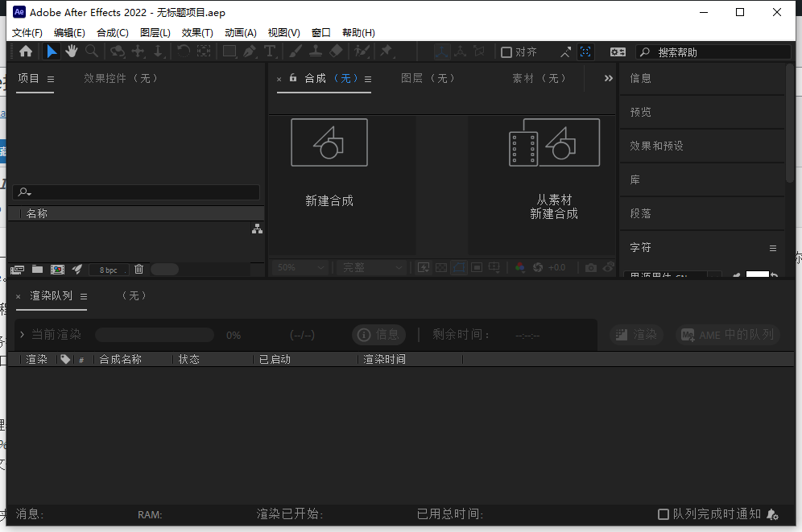
Task: Open the 合成 panel hamburger menu
Action: pos(368,79)
